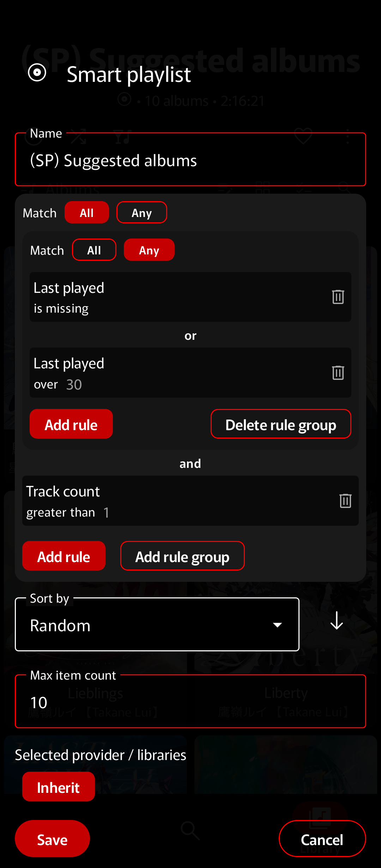Toggle sort direction arrow

coord(337,621)
